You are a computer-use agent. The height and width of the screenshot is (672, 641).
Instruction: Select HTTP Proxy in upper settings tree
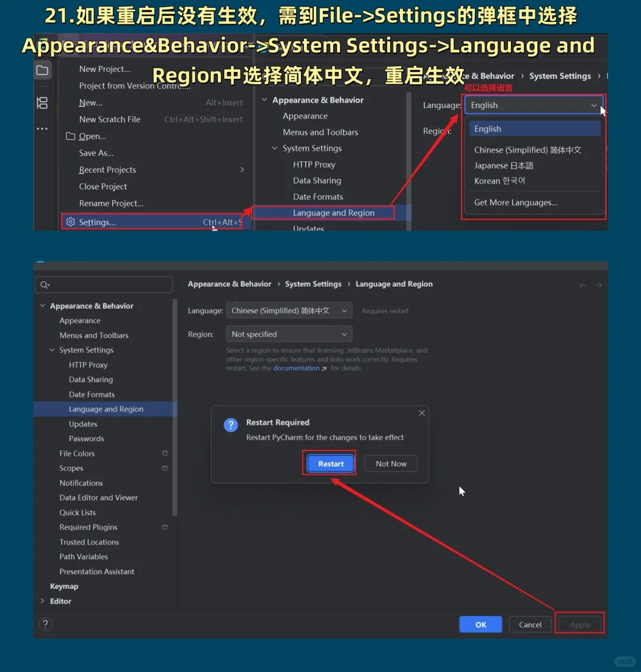[x=314, y=164]
